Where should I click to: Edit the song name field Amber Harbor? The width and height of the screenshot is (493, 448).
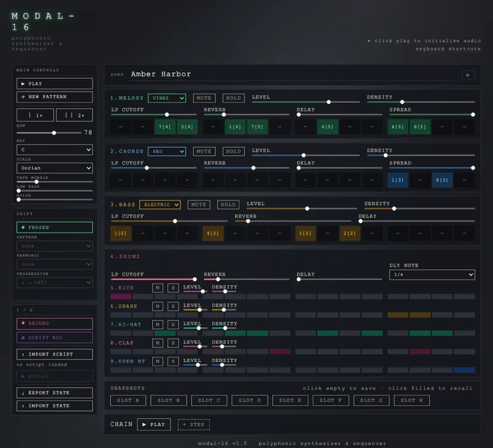point(293,74)
